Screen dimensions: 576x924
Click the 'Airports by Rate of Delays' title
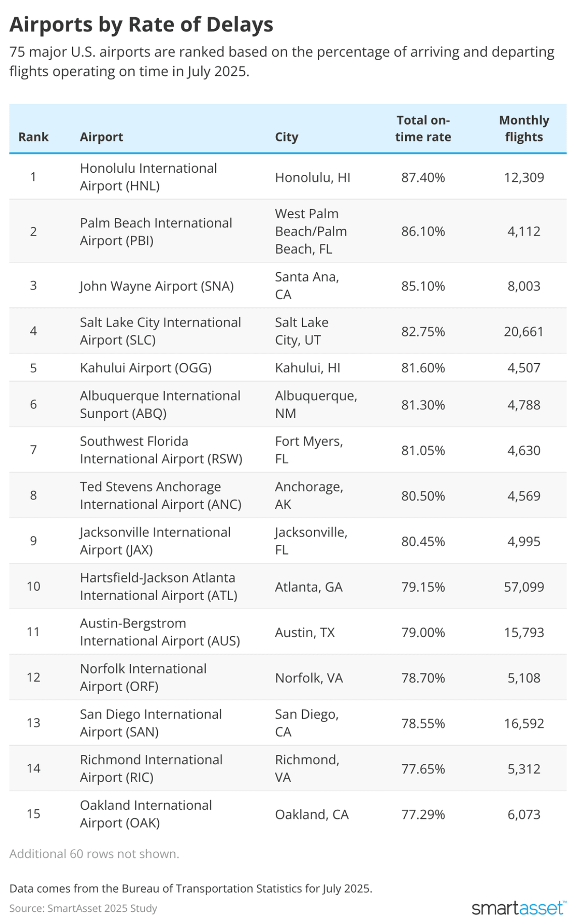pyautogui.click(x=141, y=24)
